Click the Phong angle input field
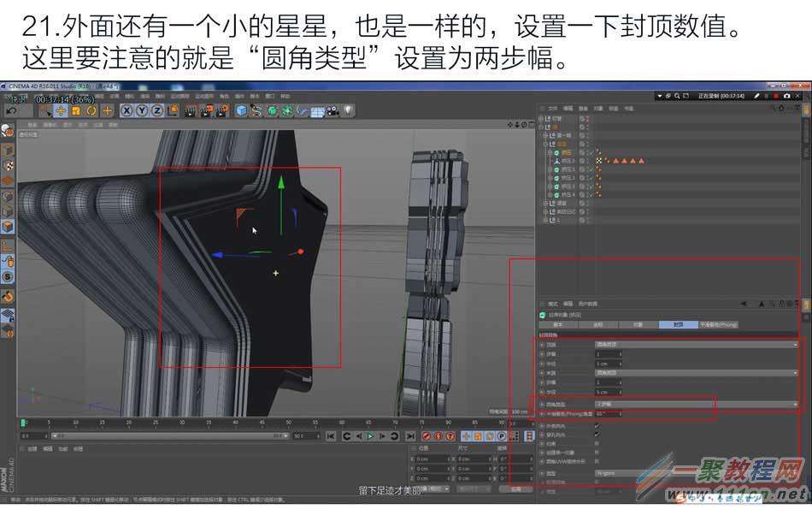 click(x=608, y=414)
